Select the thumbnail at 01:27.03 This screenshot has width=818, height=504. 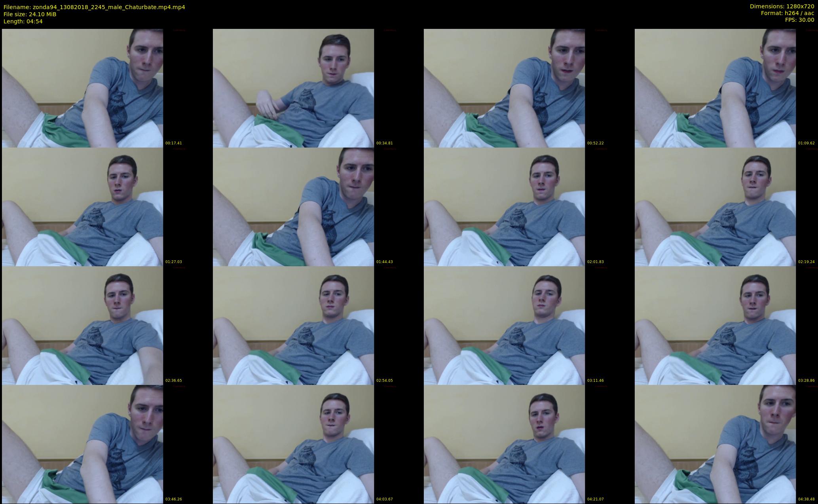[x=82, y=207]
